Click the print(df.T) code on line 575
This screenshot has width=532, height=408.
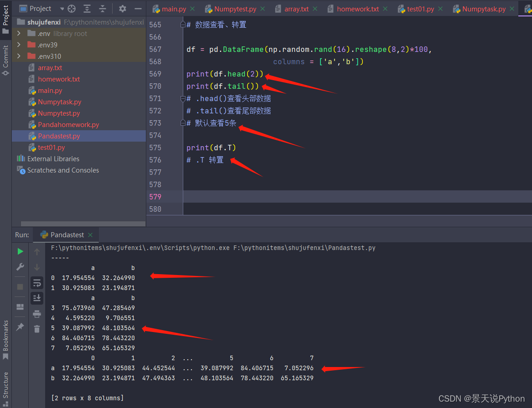click(211, 148)
